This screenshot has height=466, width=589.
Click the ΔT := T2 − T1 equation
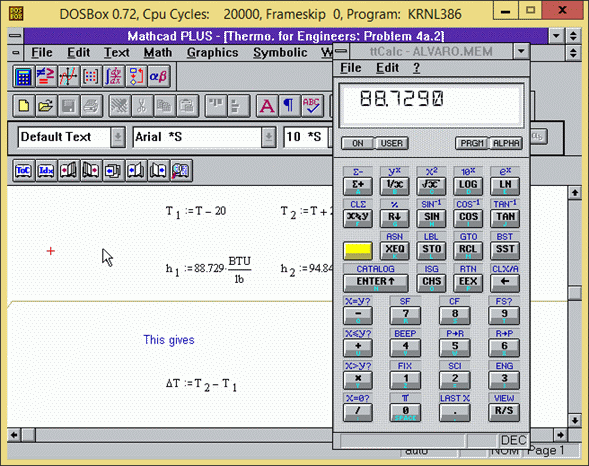202,385
